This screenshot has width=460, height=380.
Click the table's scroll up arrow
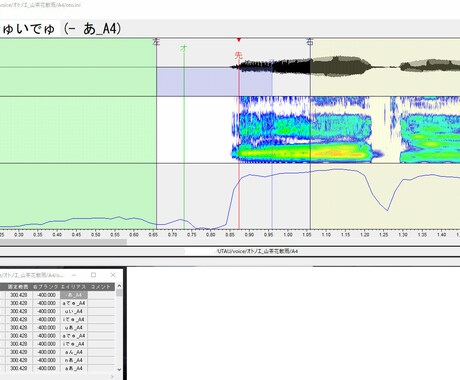119,286
